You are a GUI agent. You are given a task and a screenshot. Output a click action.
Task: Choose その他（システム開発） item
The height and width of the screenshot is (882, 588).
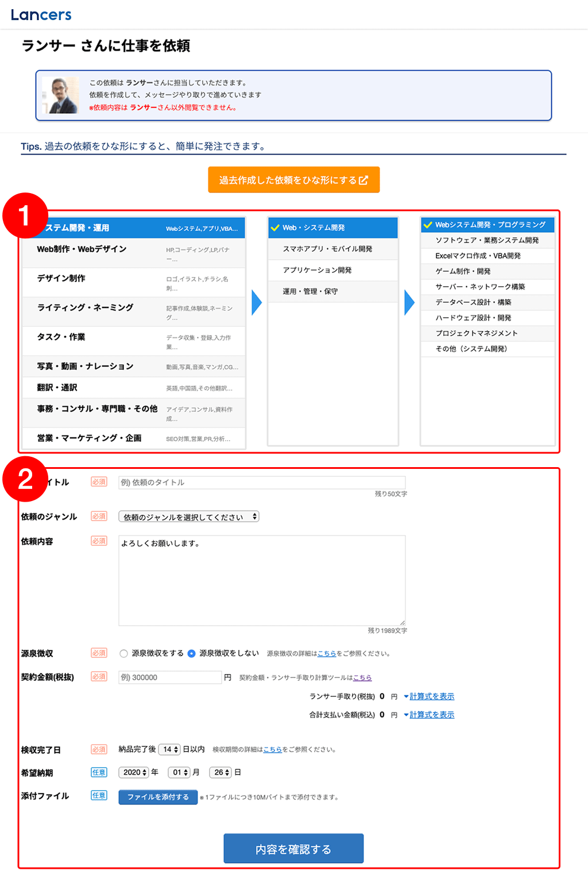pos(488,349)
